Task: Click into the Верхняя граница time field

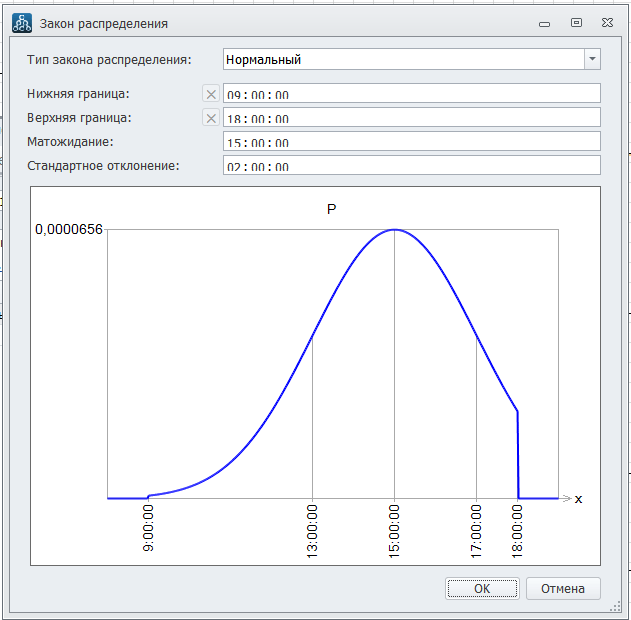Action: pyautogui.click(x=410, y=118)
